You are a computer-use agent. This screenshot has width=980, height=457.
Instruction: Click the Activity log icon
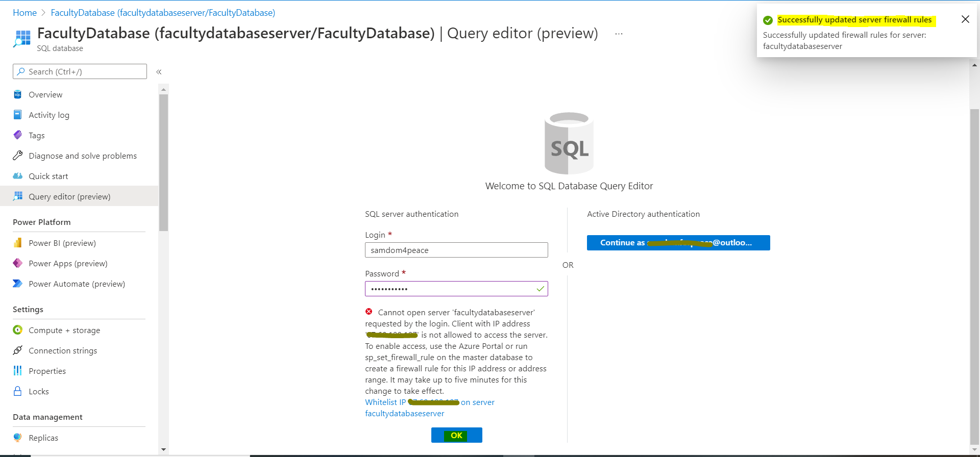tap(18, 115)
